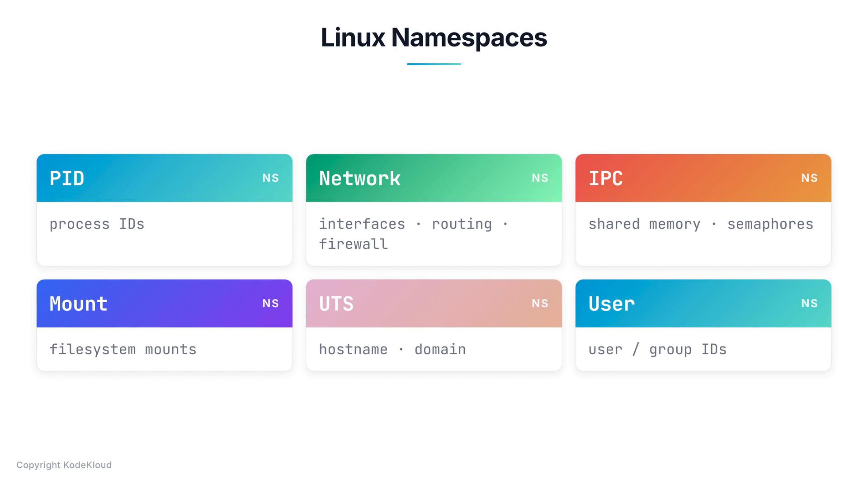
Task: Select the Network card heading
Action: [x=360, y=178]
